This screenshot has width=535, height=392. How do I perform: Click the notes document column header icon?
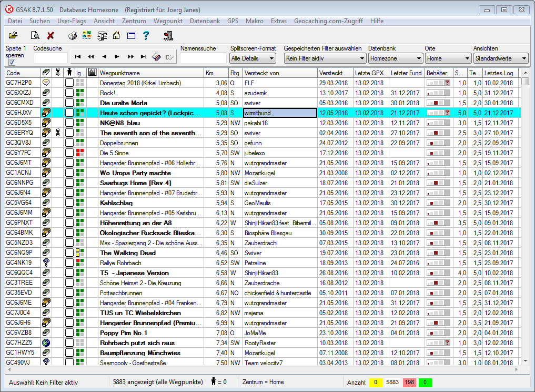pos(92,72)
